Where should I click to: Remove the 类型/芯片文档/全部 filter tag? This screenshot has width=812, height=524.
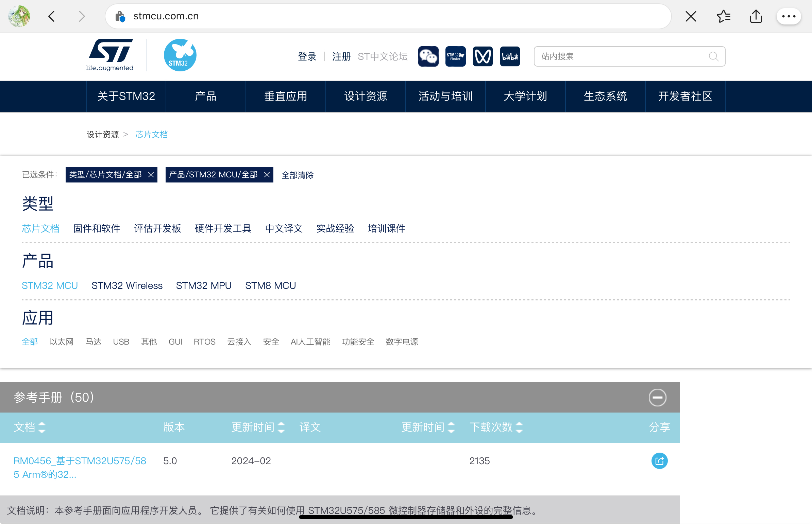pos(151,175)
